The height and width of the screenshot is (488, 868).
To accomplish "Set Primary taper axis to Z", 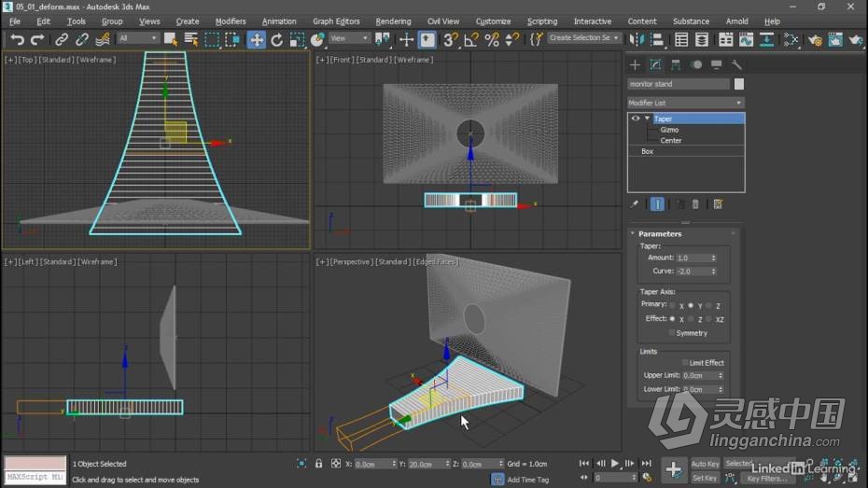I will [709, 305].
